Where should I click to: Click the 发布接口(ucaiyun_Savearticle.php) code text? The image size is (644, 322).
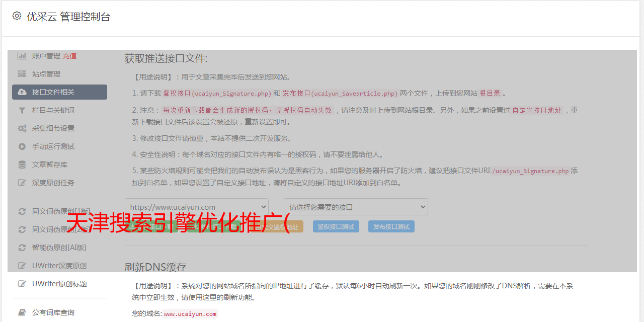340,94
